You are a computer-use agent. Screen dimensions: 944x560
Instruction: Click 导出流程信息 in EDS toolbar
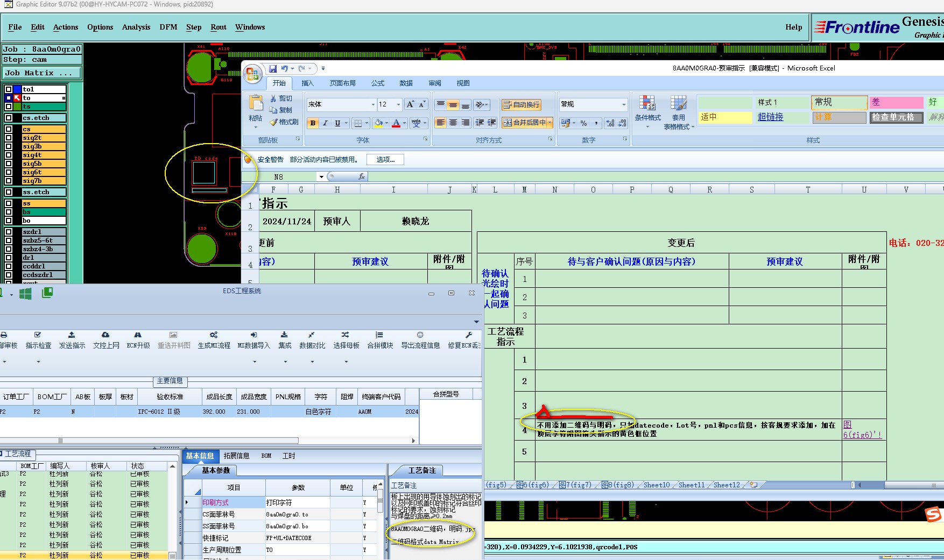click(420, 341)
